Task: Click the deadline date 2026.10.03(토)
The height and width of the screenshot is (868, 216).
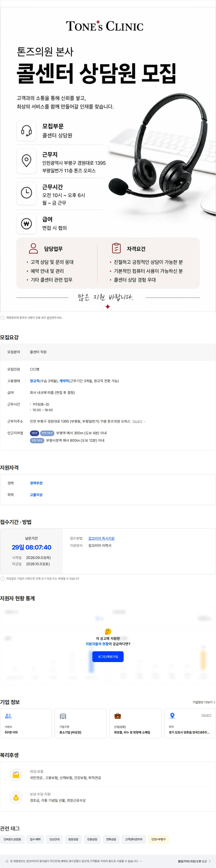Action: [38, 564]
